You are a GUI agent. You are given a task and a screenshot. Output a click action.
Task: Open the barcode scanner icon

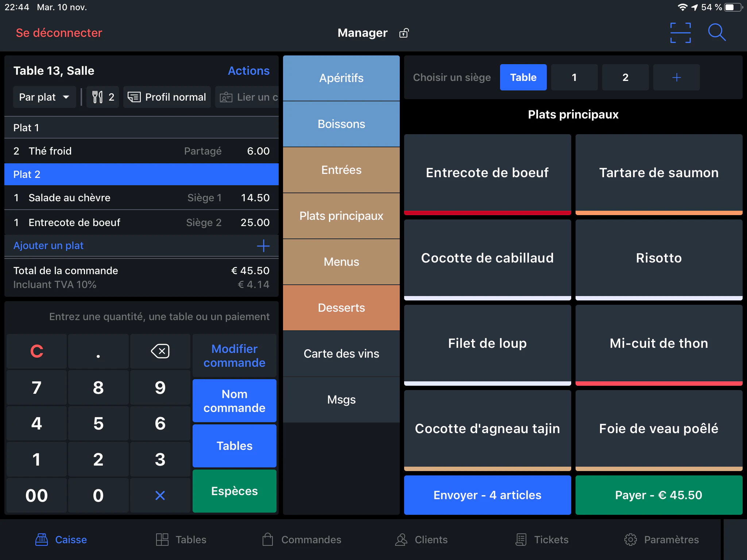click(x=680, y=33)
